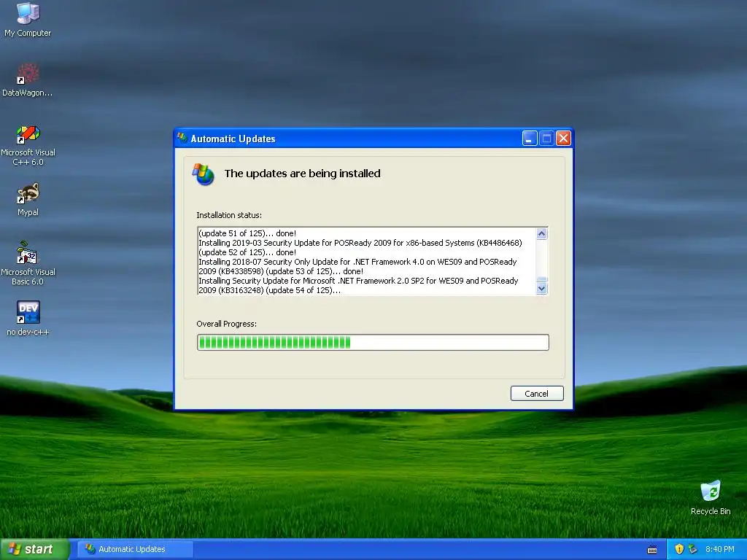Click the Overall Progress bar
Image resolution: width=747 pixels, height=560 pixels.
click(x=373, y=343)
